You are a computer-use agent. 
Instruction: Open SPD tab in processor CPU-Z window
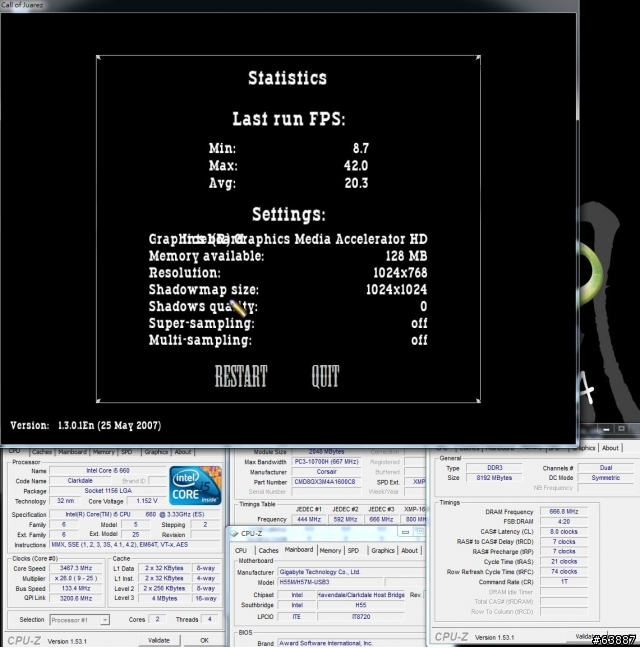pyautogui.click(x=126, y=452)
